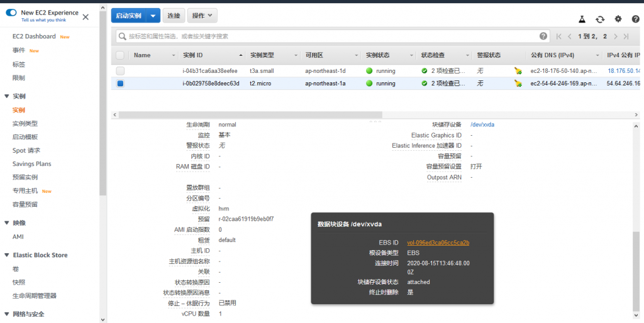Image resolution: width=644 pixels, height=323 pixels.
Task: Go to the next page arrow
Action: click(616, 36)
